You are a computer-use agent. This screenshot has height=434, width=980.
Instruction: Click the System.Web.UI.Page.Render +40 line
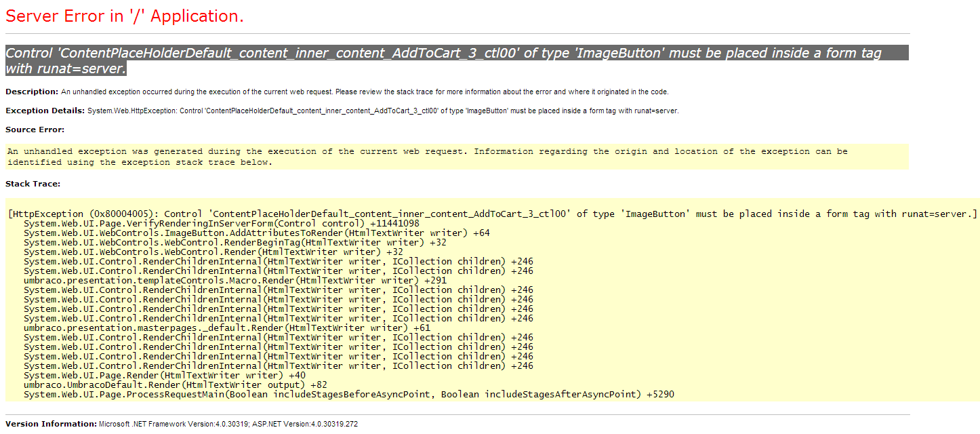[164, 375]
